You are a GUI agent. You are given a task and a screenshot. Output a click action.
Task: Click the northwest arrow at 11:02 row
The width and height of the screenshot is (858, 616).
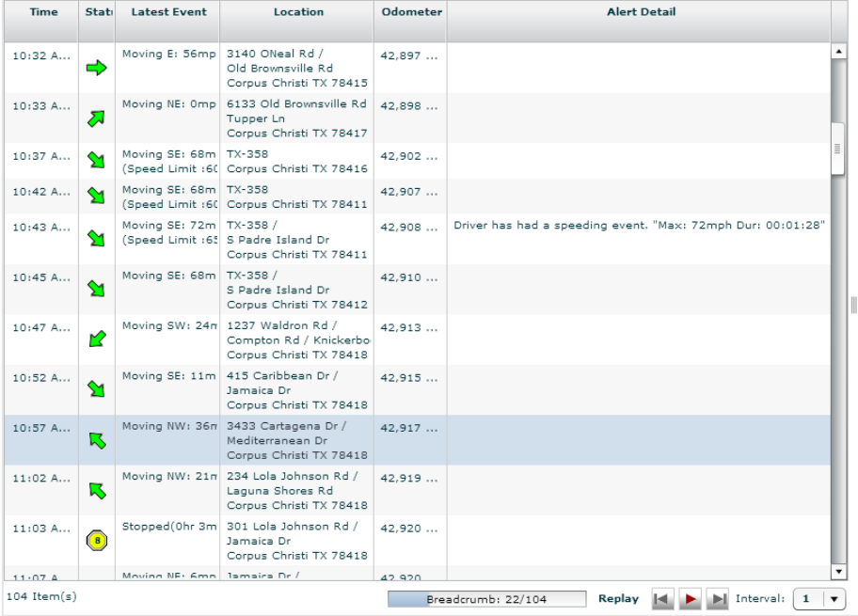point(96,490)
